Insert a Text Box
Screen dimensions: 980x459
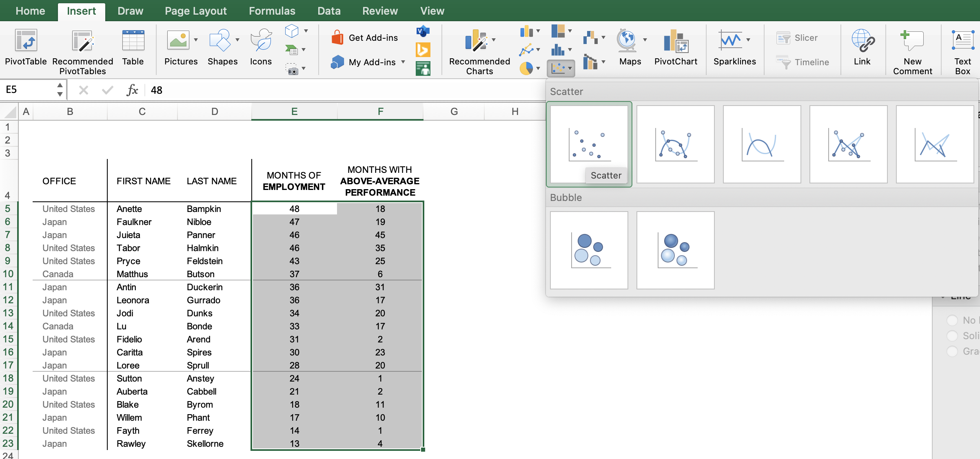(962, 48)
